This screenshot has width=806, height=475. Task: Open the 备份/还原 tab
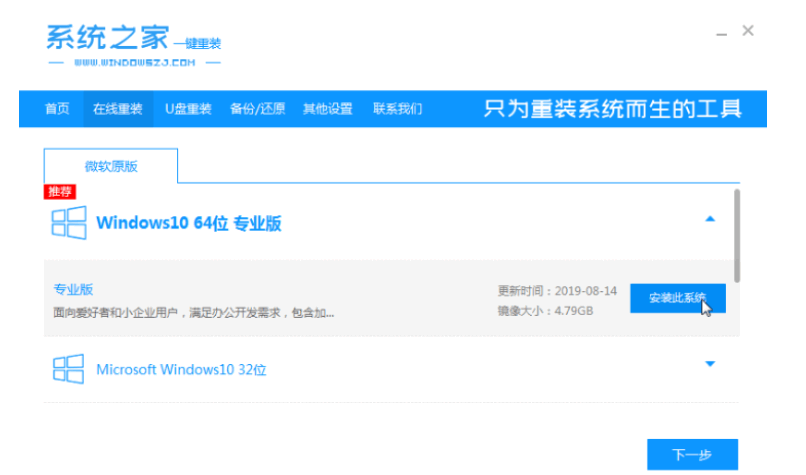tap(258, 109)
